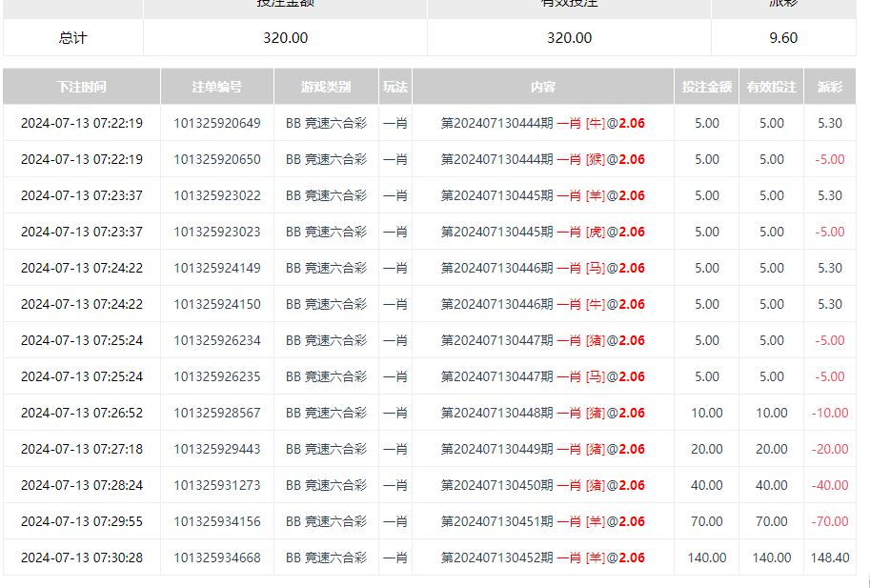Image resolution: width=870 pixels, height=588 pixels.
Task: Select the 内容 column header
Action: (x=542, y=87)
